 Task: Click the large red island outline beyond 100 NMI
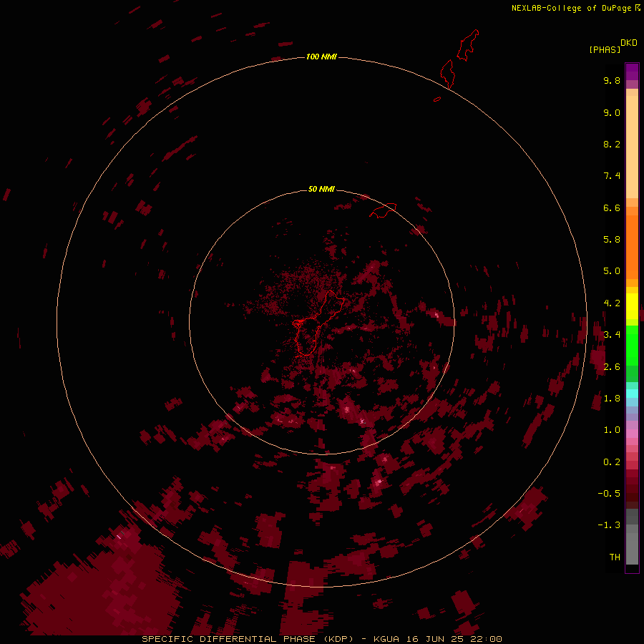(468, 46)
